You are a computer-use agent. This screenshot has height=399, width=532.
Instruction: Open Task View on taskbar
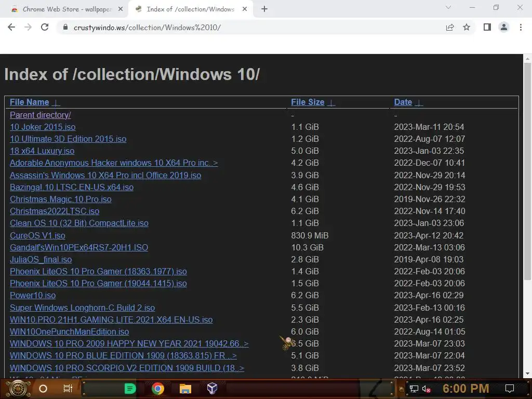click(68, 389)
